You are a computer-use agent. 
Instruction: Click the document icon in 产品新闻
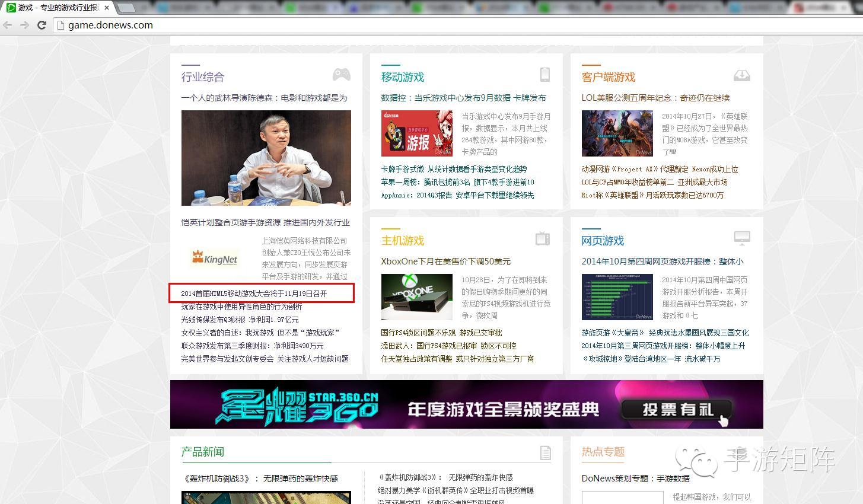[x=546, y=453]
